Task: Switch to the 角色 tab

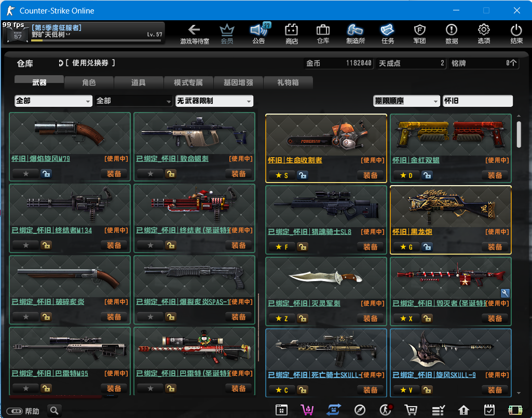Action: click(89, 82)
